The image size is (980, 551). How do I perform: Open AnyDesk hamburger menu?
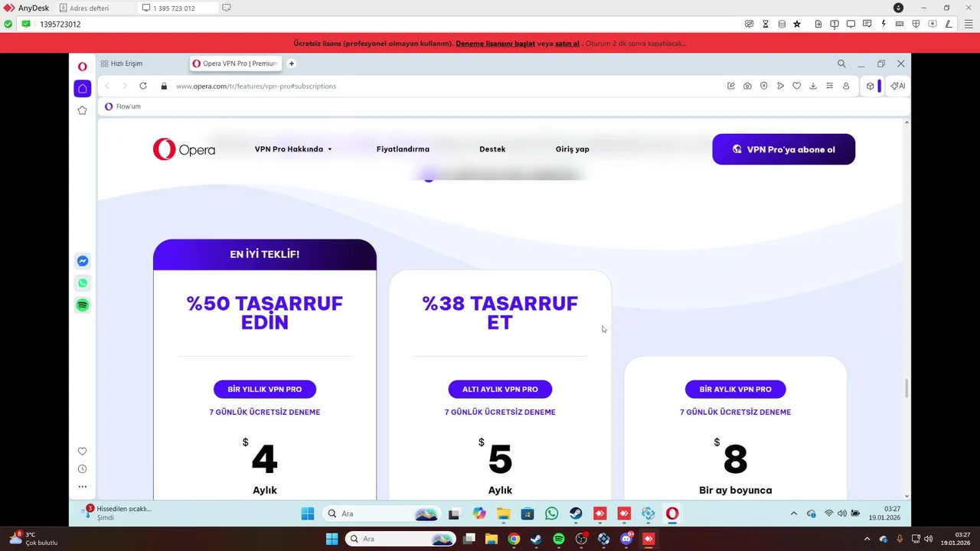pos(969,24)
